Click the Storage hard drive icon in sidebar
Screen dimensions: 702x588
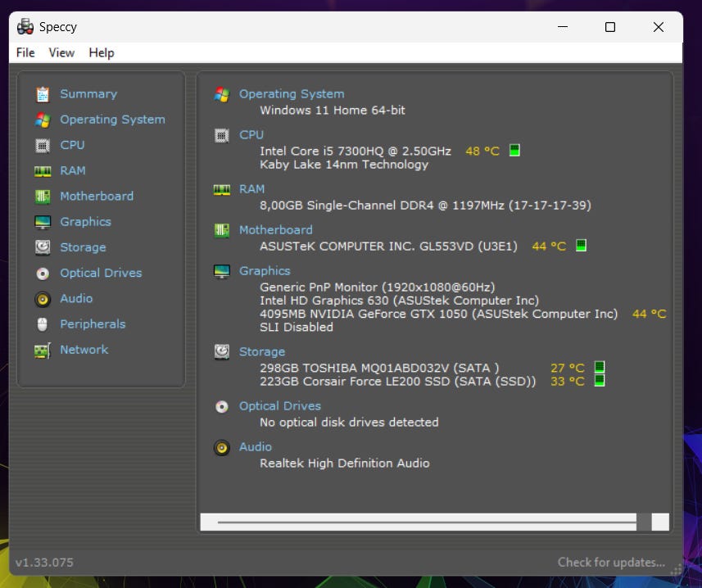click(x=43, y=247)
